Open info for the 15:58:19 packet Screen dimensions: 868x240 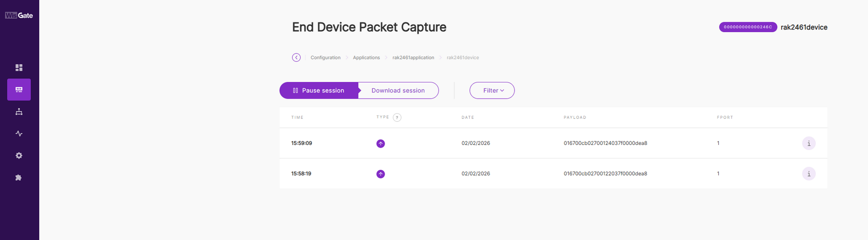[808, 174]
